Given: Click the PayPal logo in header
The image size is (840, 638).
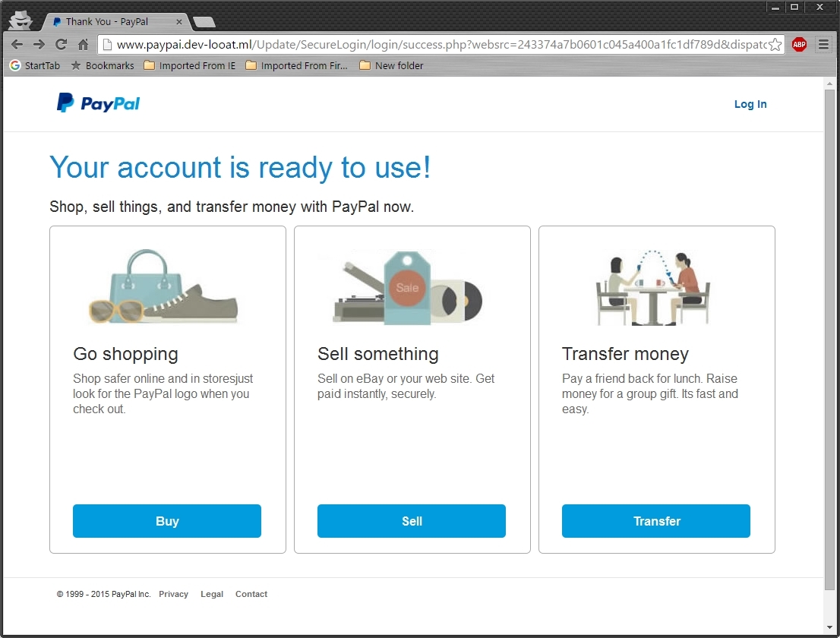Looking at the screenshot, I should [98, 103].
